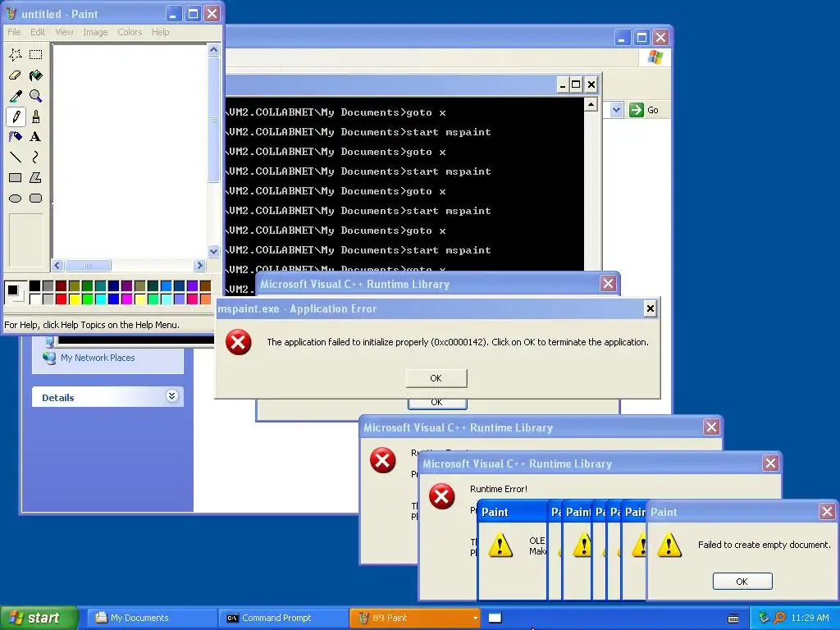Click the up arrow of Command Prompt scrollbar
The width and height of the screenshot is (840, 630).
click(x=591, y=104)
